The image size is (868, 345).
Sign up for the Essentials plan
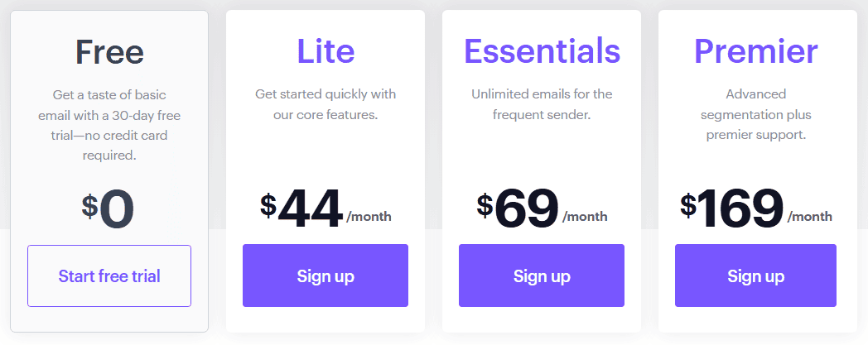[x=542, y=276]
